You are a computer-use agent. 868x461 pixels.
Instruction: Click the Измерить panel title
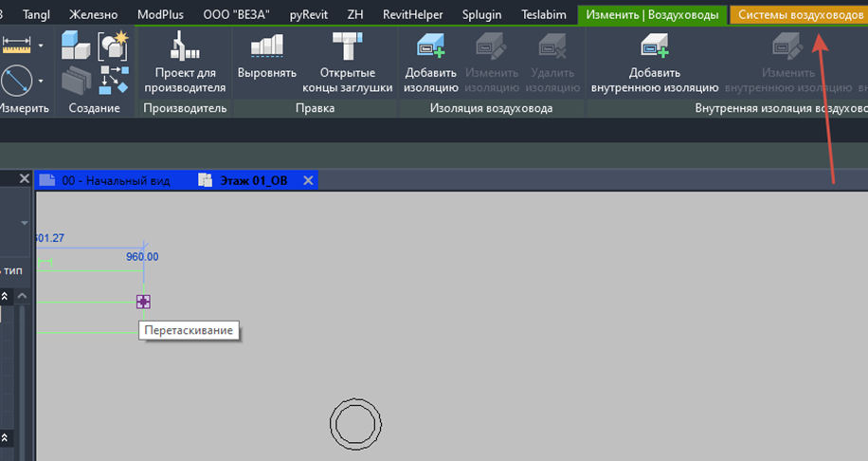(x=24, y=108)
